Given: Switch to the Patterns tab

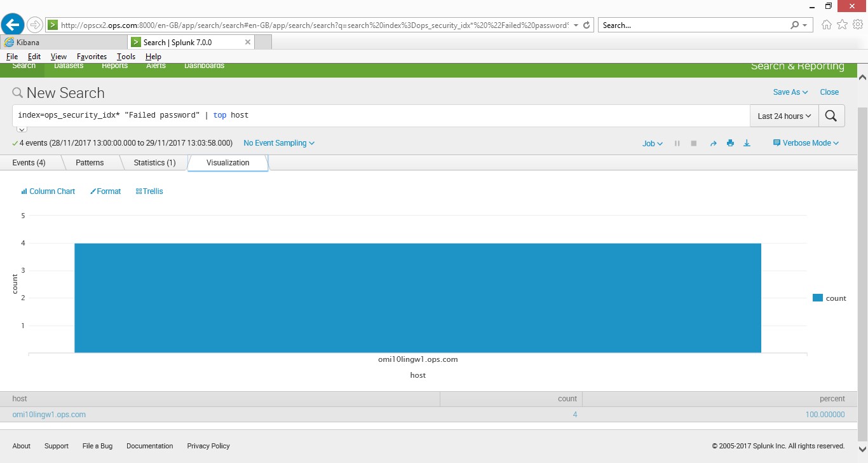Looking at the screenshot, I should (x=89, y=163).
